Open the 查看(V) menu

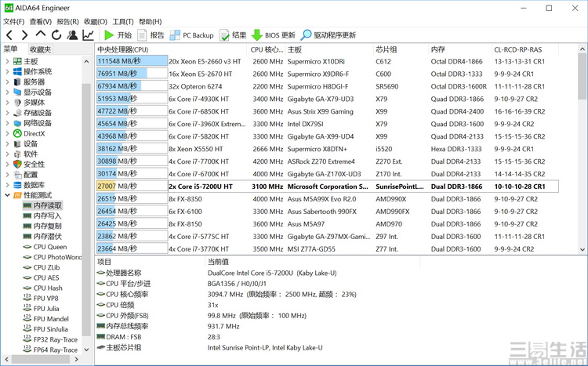coord(41,22)
